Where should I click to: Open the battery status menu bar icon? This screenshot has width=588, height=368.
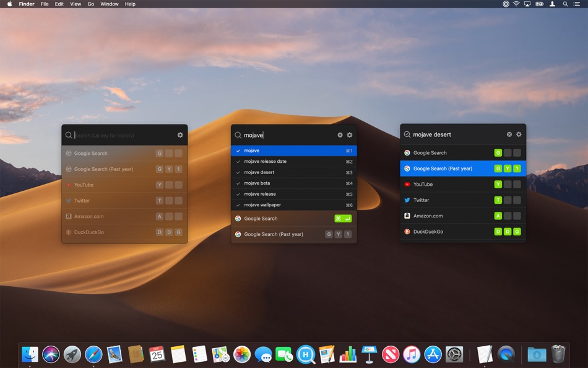[x=540, y=4]
